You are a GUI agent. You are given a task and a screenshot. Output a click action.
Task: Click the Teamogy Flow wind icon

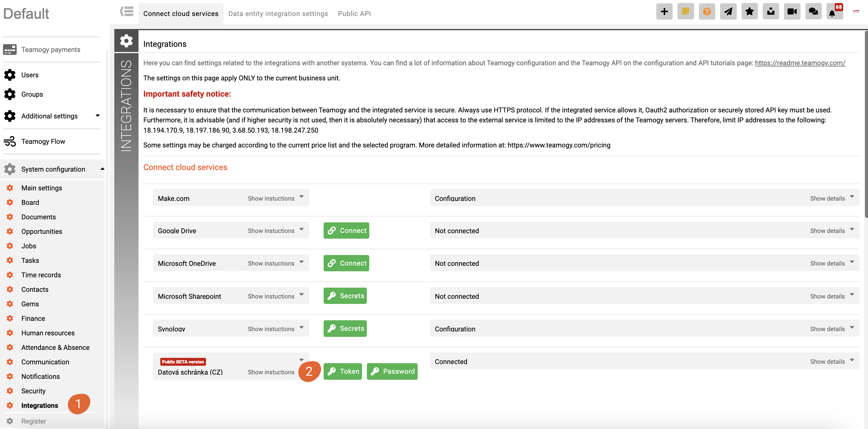[10, 141]
